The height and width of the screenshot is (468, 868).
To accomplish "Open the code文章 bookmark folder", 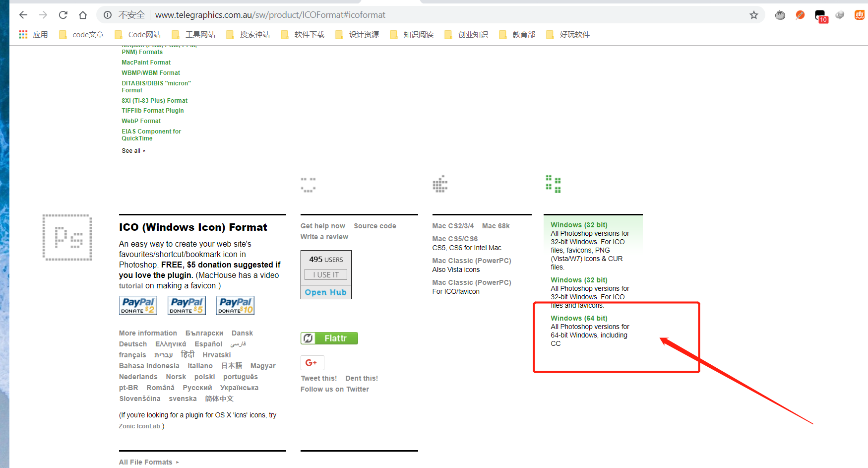I will (x=82, y=34).
